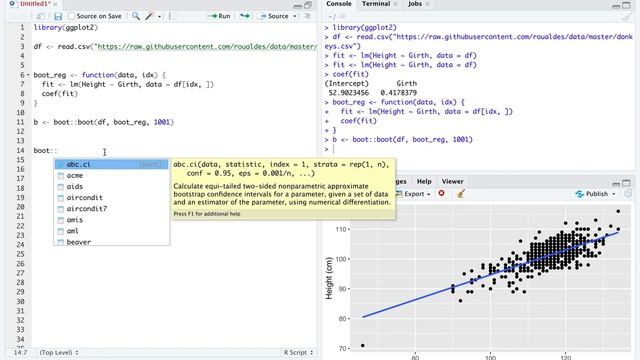This screenshot has height=360, width=640.
Task: Close the Jobs tab
Action: pyautogui.click(x=427, y=4)
